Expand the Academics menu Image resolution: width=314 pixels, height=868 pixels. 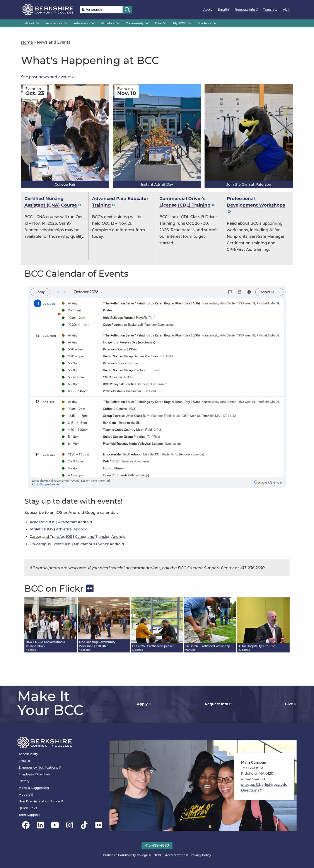point(56,23)
